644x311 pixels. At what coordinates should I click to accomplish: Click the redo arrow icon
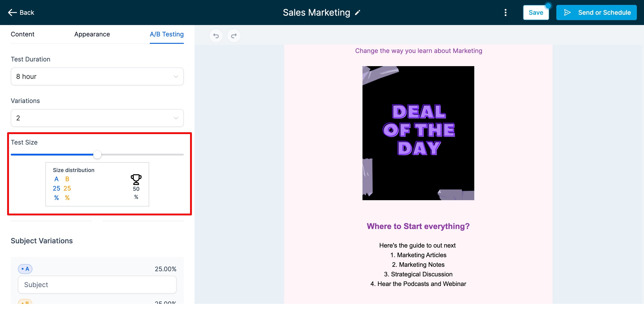pyautogui.click(x=234, y=36)
